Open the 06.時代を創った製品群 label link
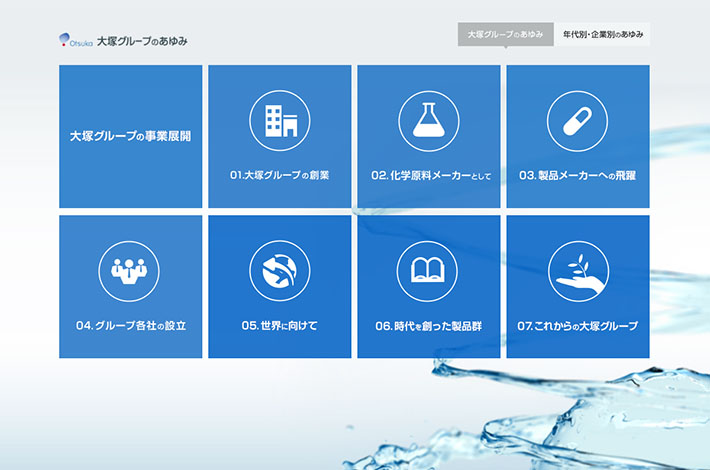Image resolution: width=710 pixels, height=470 pixels. click(428, 326)
